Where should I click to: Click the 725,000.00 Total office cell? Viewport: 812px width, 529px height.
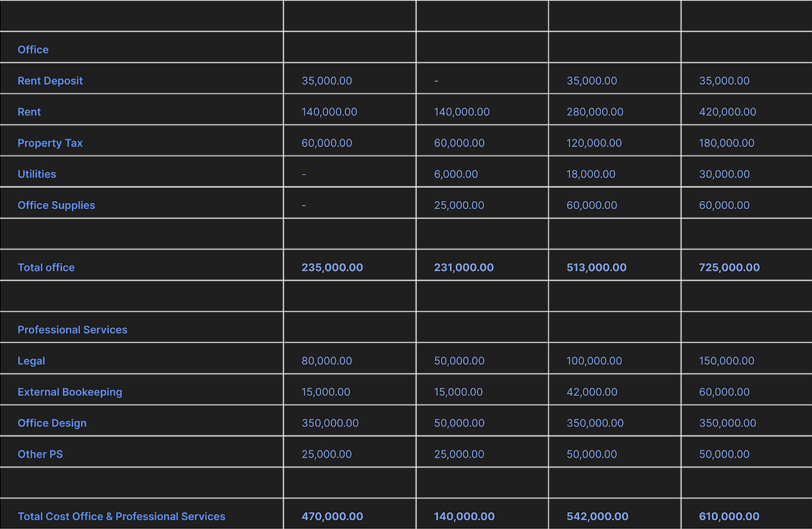tap(729, 268)
